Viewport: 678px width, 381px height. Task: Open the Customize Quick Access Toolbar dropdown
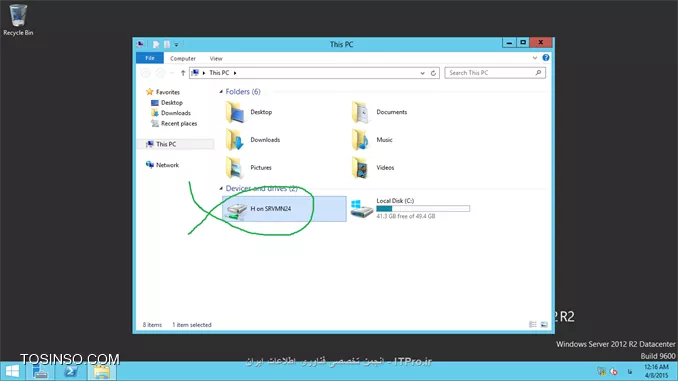(x=176, y=45)
